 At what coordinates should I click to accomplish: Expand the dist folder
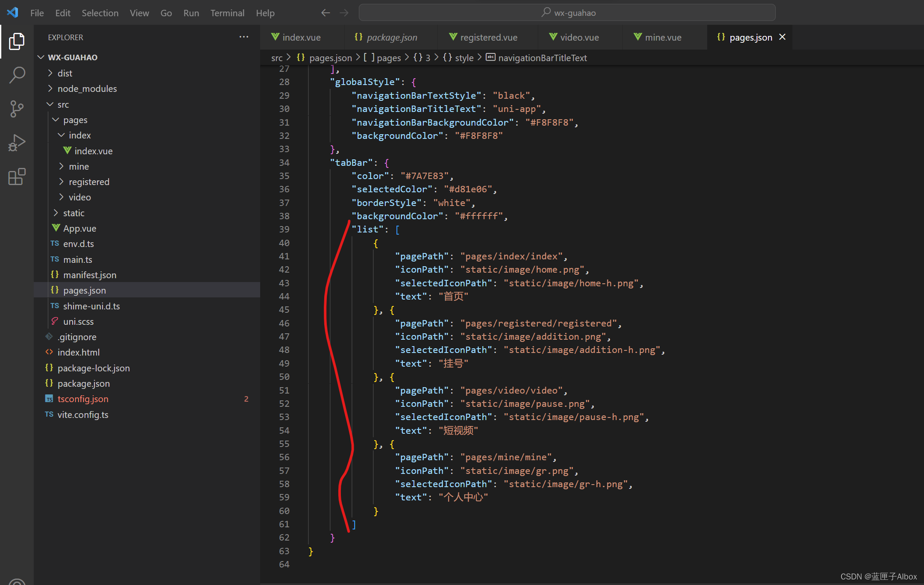click(x=65, y=73)
